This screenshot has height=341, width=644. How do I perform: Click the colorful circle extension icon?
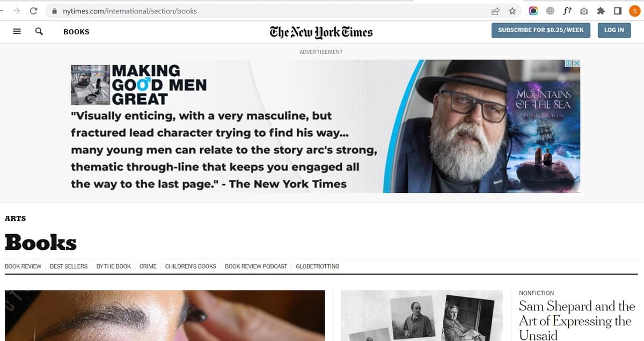click(x=533, y=11)
